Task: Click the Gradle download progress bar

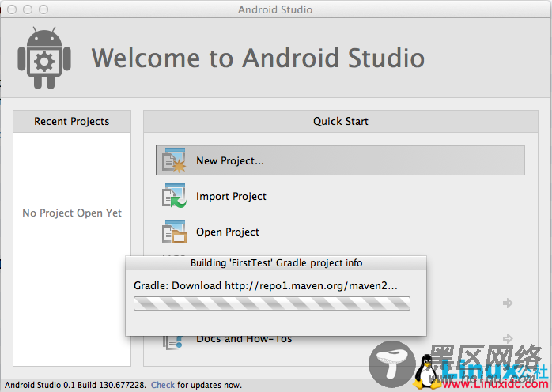Action: (x=272, y=303)
